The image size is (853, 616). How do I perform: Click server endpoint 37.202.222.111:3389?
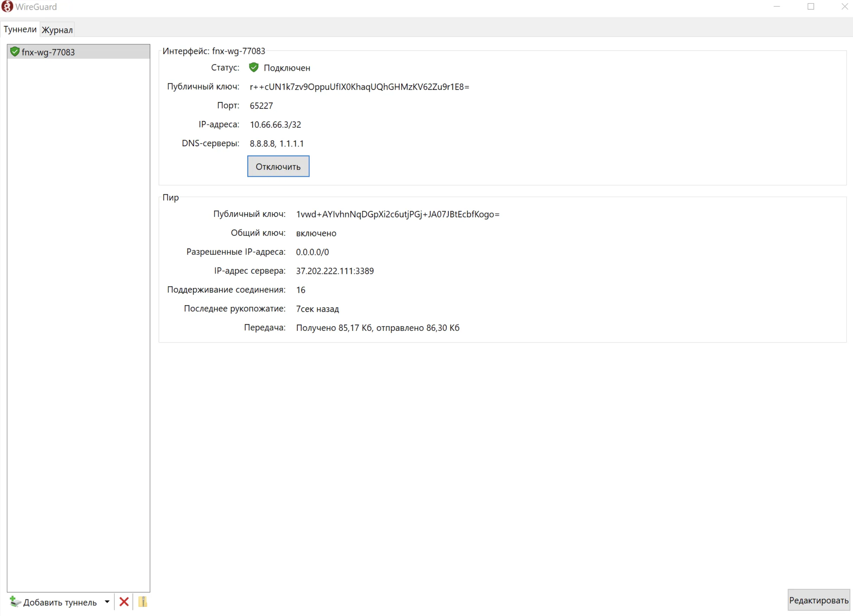tap(335, 271)
